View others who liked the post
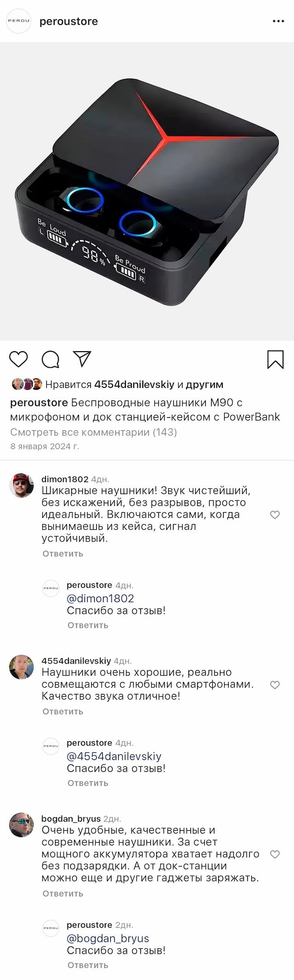Screen dimensions: 294x980 (204, 384)
